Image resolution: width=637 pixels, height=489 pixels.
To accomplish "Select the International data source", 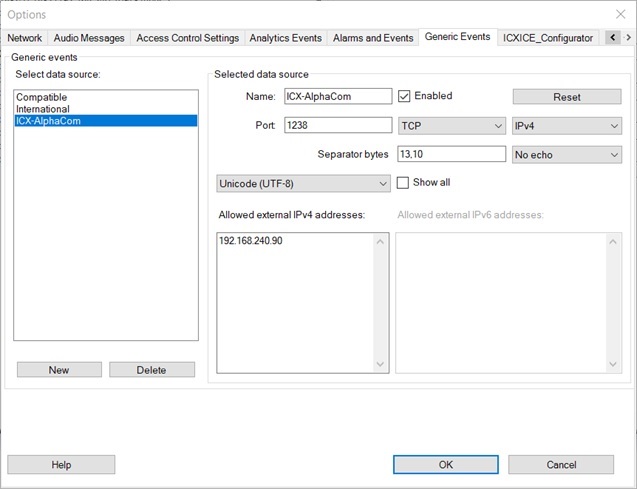I will (x=43, y=109).
